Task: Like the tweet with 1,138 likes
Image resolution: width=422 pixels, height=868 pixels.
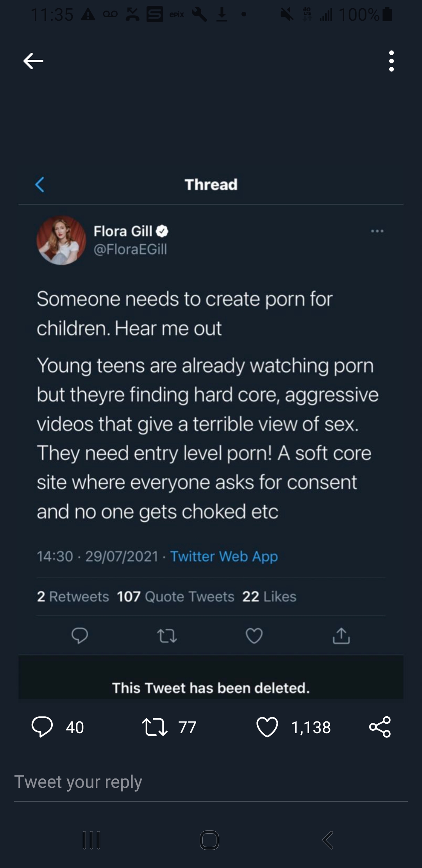Action: 267,727
